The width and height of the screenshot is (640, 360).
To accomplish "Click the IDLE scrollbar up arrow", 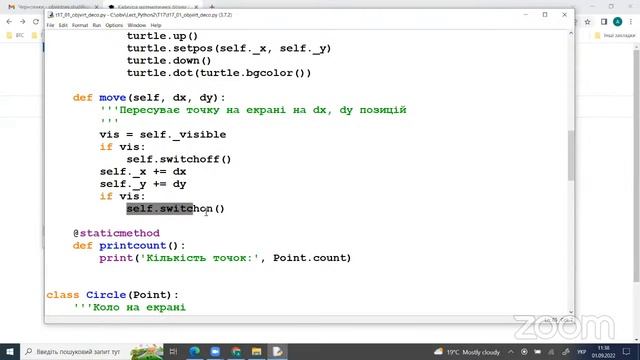I will (x=571, y=34).
